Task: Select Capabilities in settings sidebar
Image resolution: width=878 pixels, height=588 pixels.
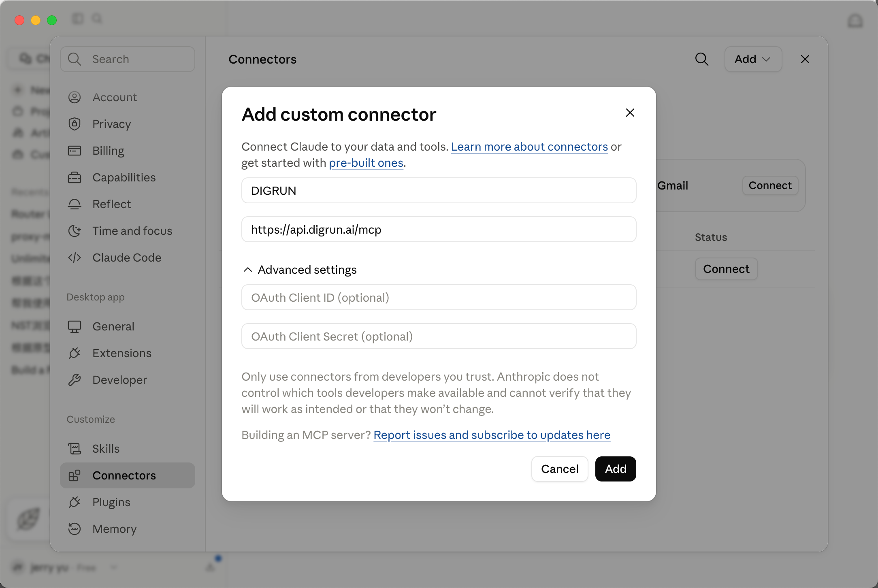Action: (x=127, y=177)
